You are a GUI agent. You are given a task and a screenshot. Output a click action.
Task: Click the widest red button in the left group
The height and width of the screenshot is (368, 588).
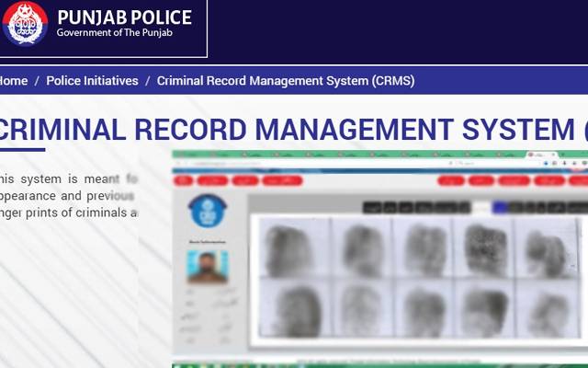click(282, 181)
